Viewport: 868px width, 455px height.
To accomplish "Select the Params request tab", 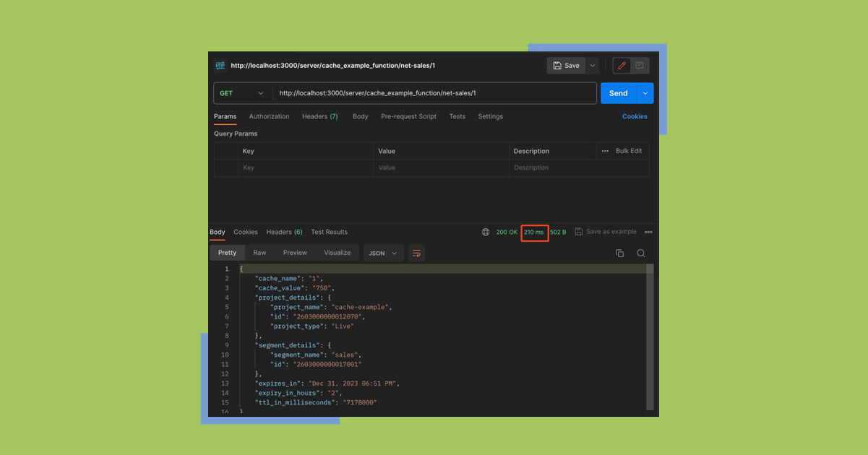I will (225, 116).
